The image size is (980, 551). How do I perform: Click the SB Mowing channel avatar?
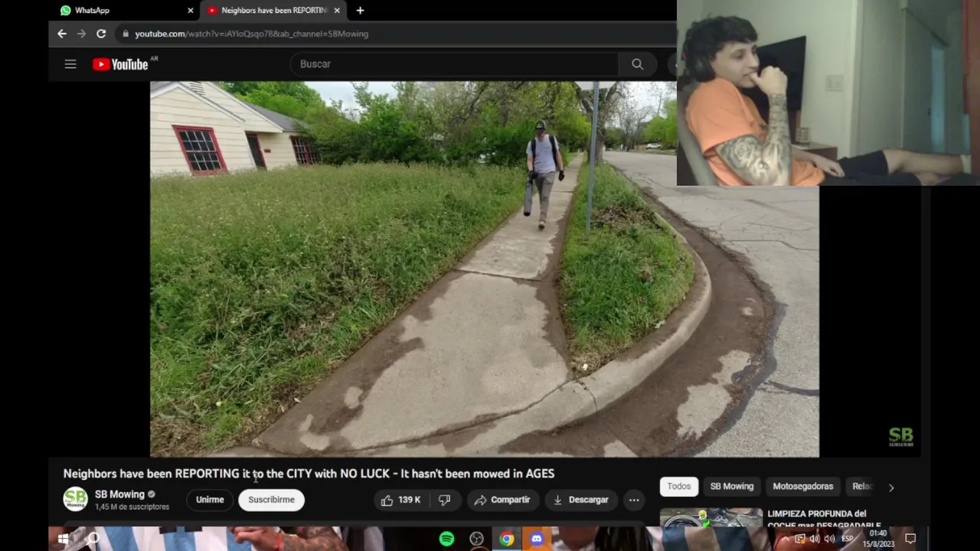(75, 499)
